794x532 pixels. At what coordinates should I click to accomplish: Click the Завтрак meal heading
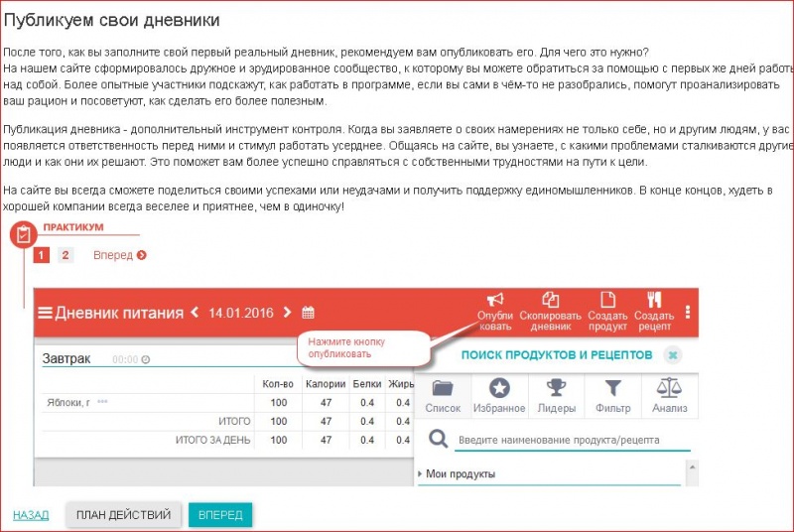[x=66, y=359]
